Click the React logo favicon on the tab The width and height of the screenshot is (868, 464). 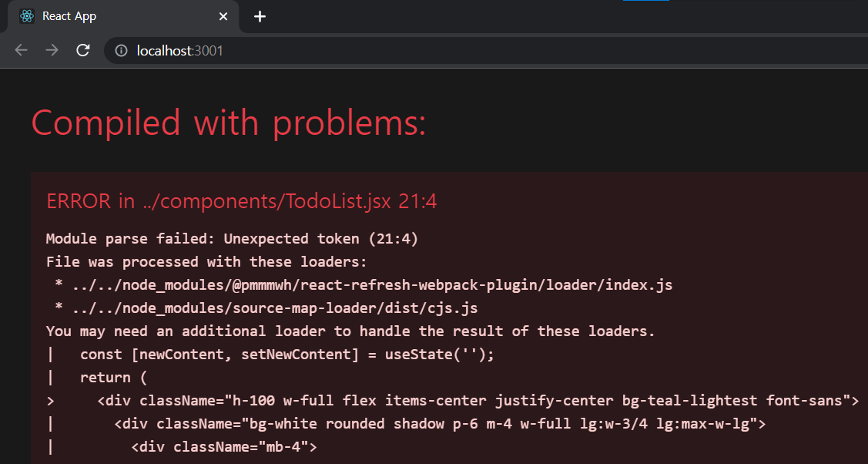tap(25, 15)
